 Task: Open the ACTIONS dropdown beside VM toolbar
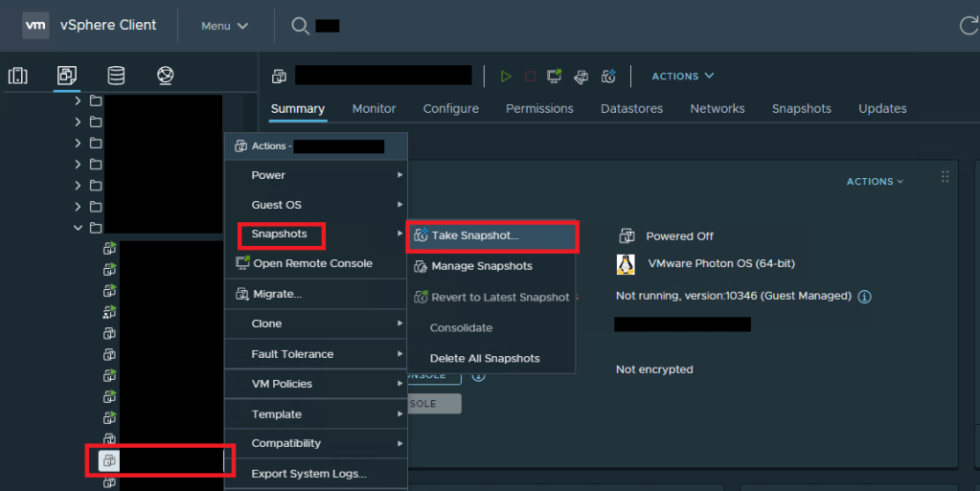(682, 76)
